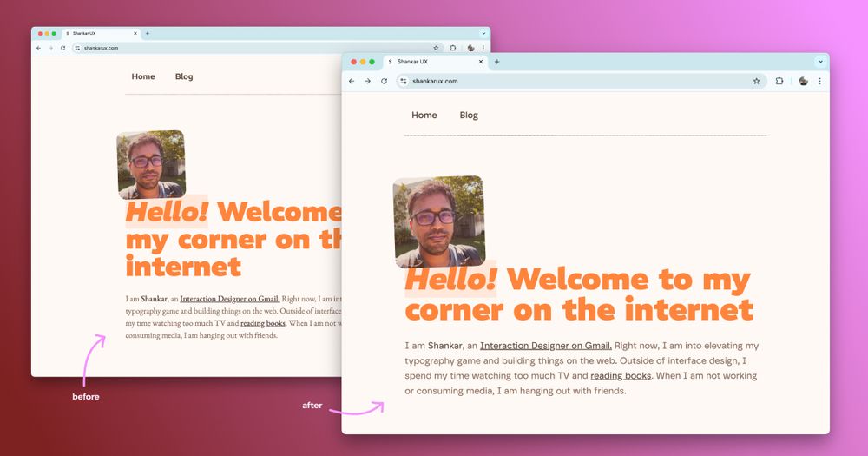Image resolution: width=868 pixels, height=456 pixels.
Task: Open Extensions puzzle icon in after window
Action: point(779,81)
